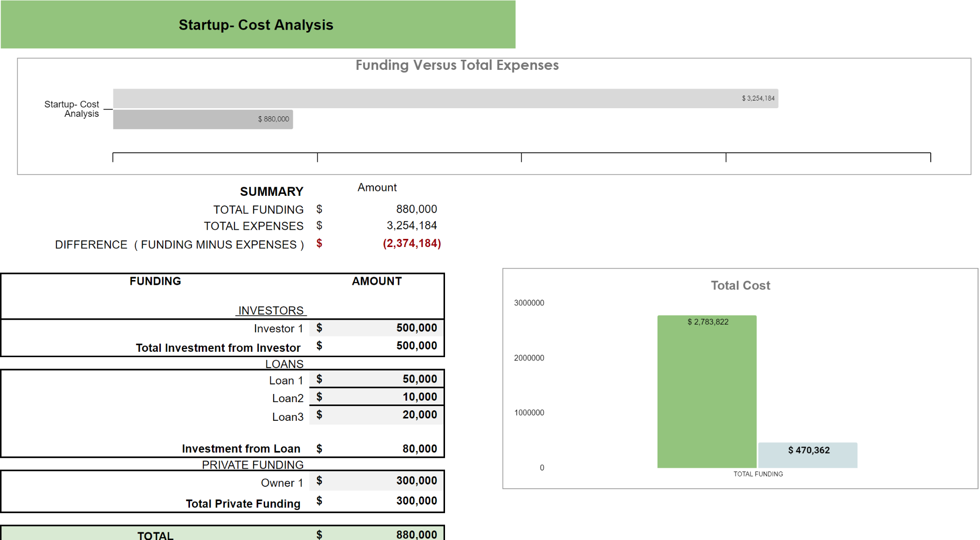This screenshot has width=980, height=540.
Task: Select the Total Private Funding label
Action: click(x=243, y=504)
